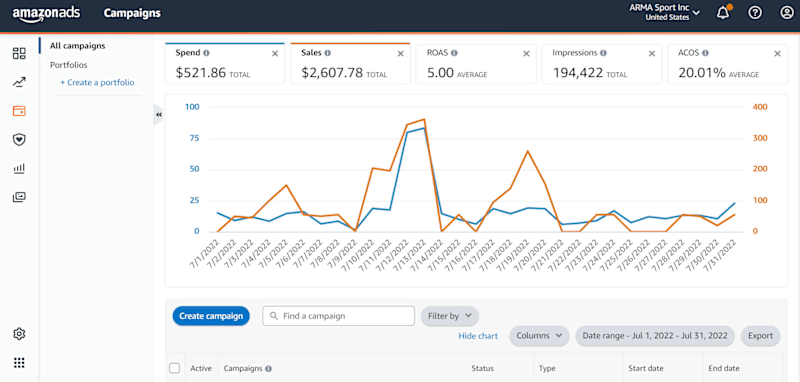800x382 pixels.
Task: Remove the Sales metric card
Action: pyautogui.click(x=401, y=54)
